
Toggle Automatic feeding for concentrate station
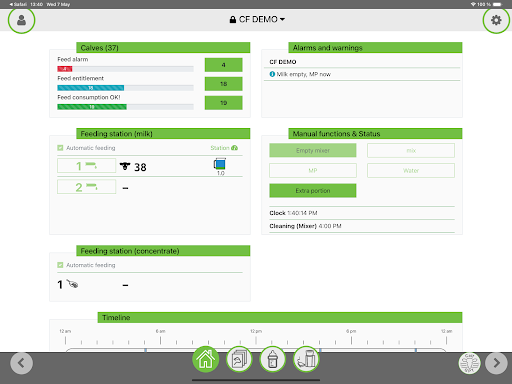60,265
